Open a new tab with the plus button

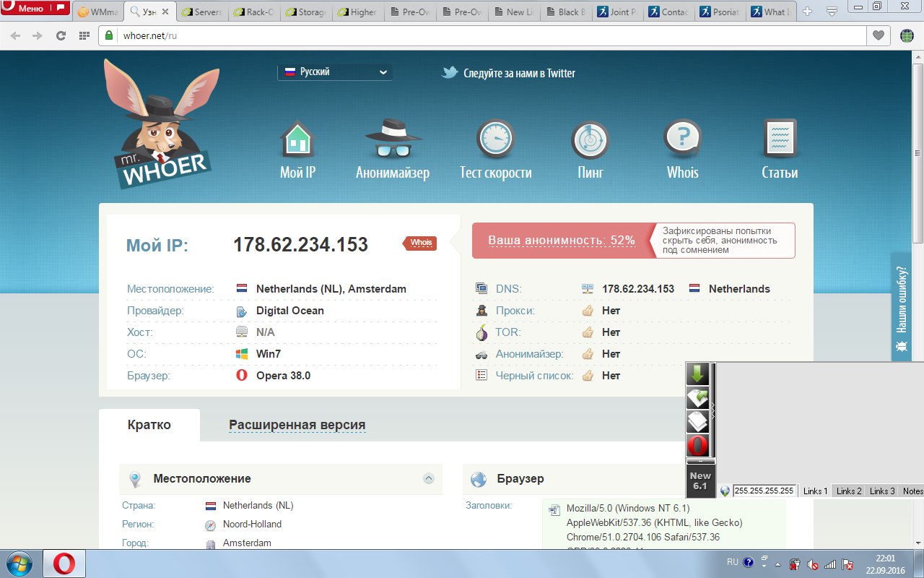click(x=807, y=12)
